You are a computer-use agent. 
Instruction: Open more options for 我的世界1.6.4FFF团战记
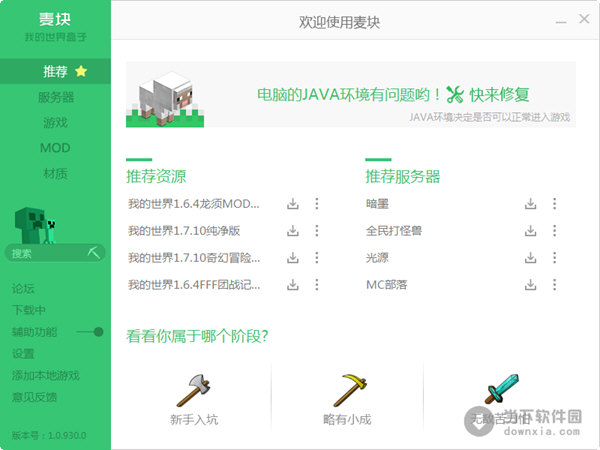[x=316, y=285]
